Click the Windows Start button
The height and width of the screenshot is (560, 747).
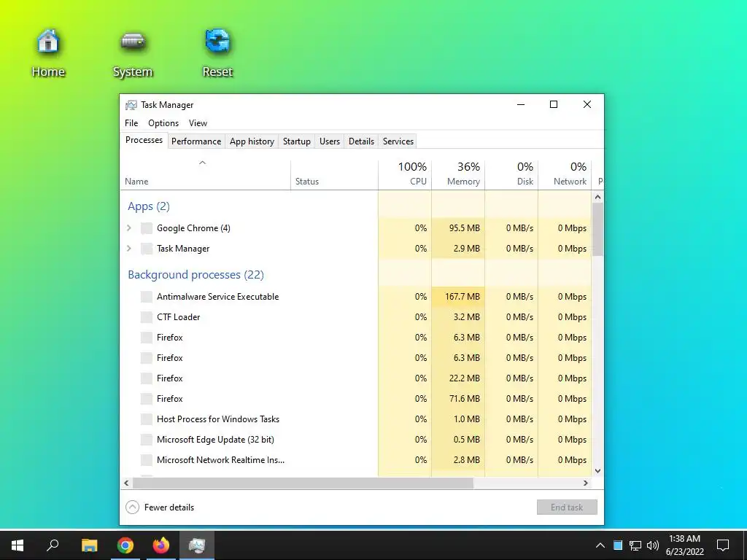point(18,545)
